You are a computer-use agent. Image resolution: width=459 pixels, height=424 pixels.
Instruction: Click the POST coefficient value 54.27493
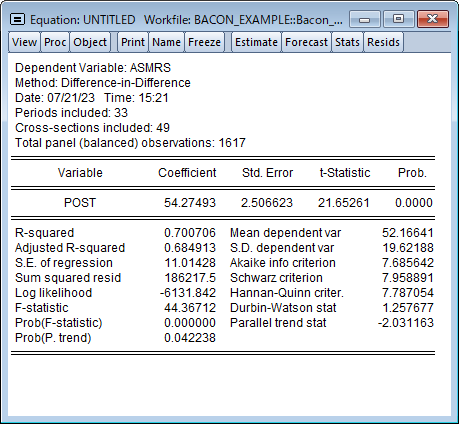[x=190, y=203]
